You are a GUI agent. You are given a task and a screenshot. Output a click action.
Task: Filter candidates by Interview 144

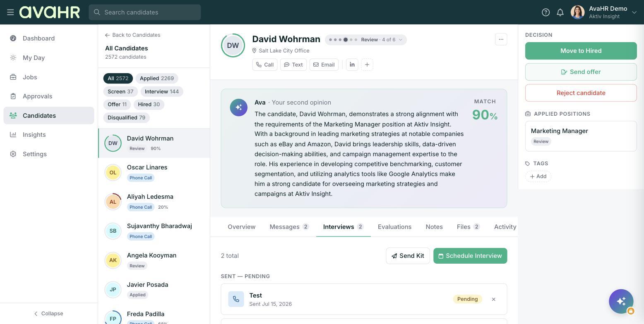162,92
